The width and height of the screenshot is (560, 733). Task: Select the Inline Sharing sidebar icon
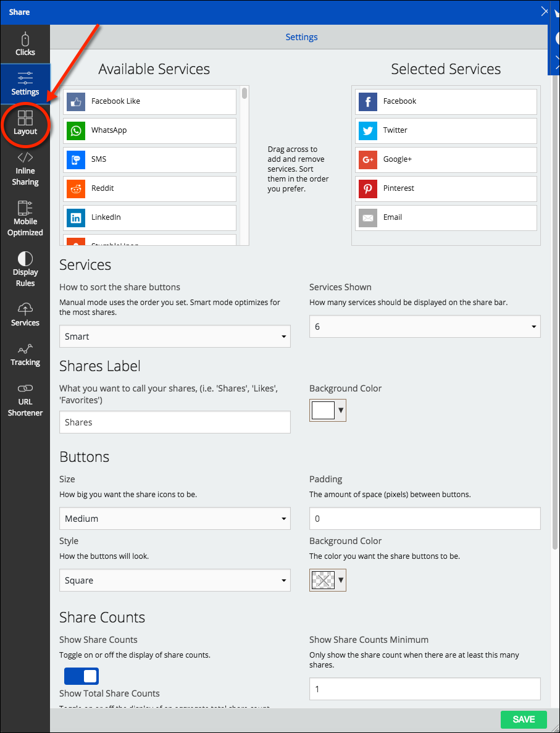25,157
